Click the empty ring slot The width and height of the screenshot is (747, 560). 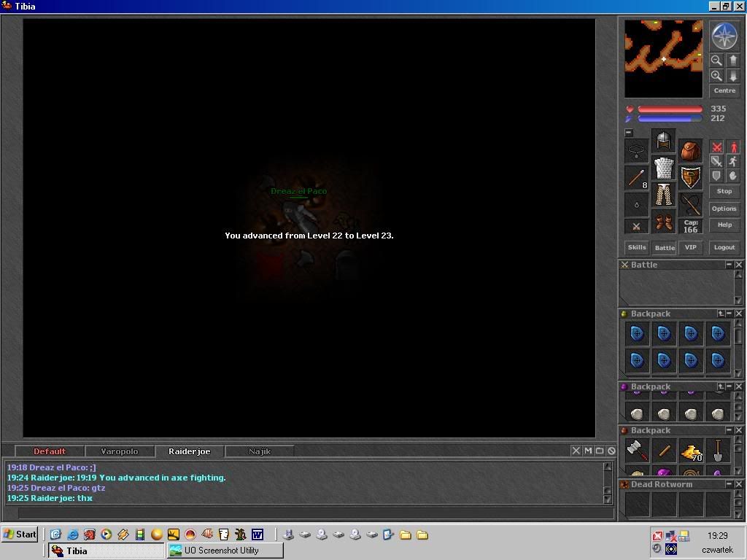tap(636, 205)
